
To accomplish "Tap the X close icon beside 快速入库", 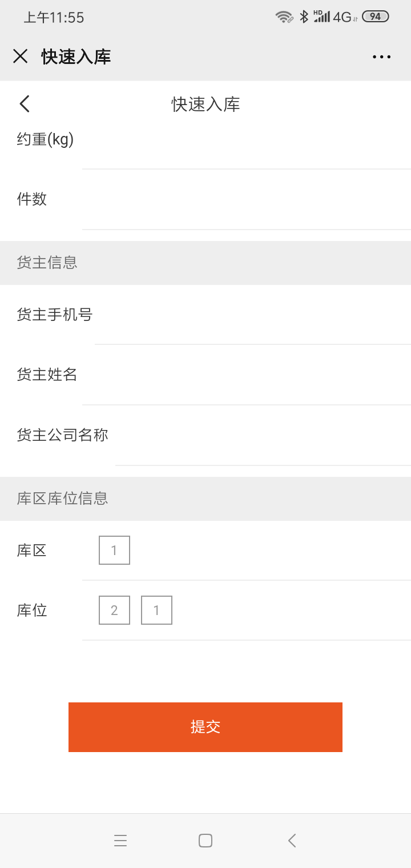I will click(x=21, y=56).
